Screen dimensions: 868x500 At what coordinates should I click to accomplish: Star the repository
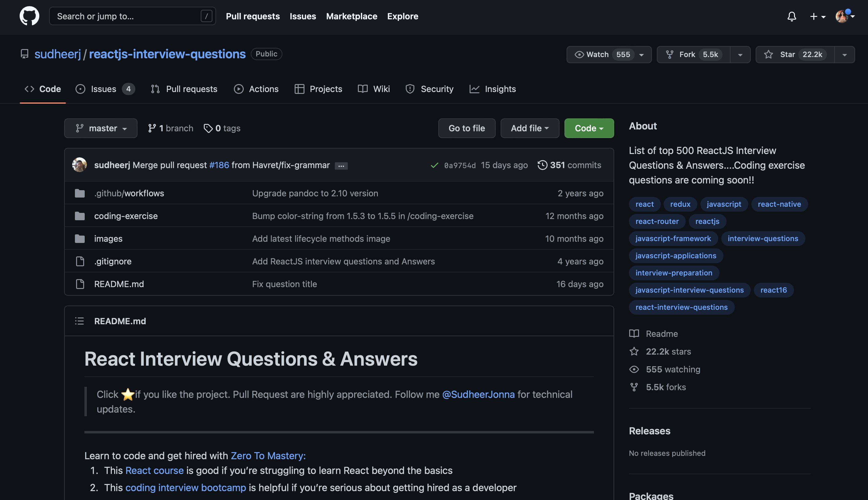click(x=795, y=55)
